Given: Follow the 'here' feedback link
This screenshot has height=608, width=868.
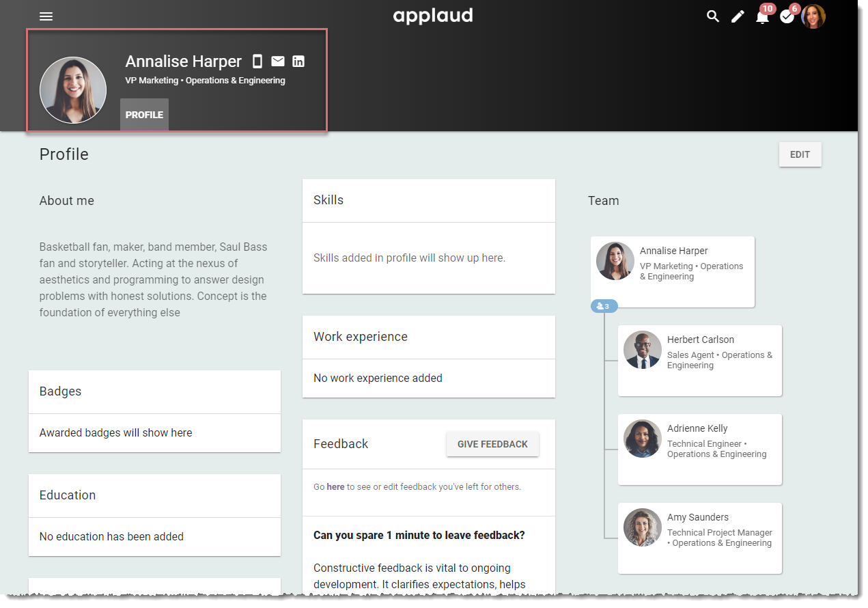Looking at the screenshot, I should coord(335,487).
